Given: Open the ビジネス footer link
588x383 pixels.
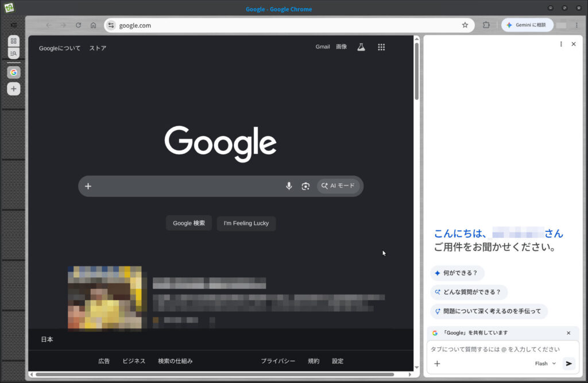Looking at the screenshot, I should coord(134,361).
